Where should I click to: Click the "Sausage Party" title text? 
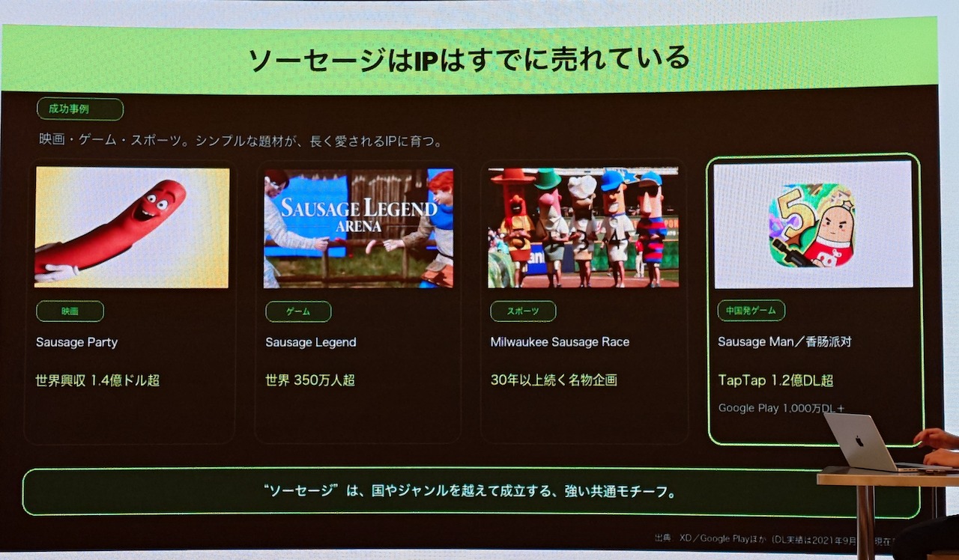coord(76,342)
